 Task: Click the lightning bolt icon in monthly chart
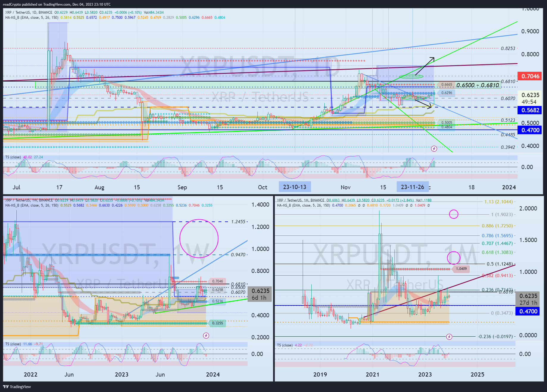pos(449,337)
